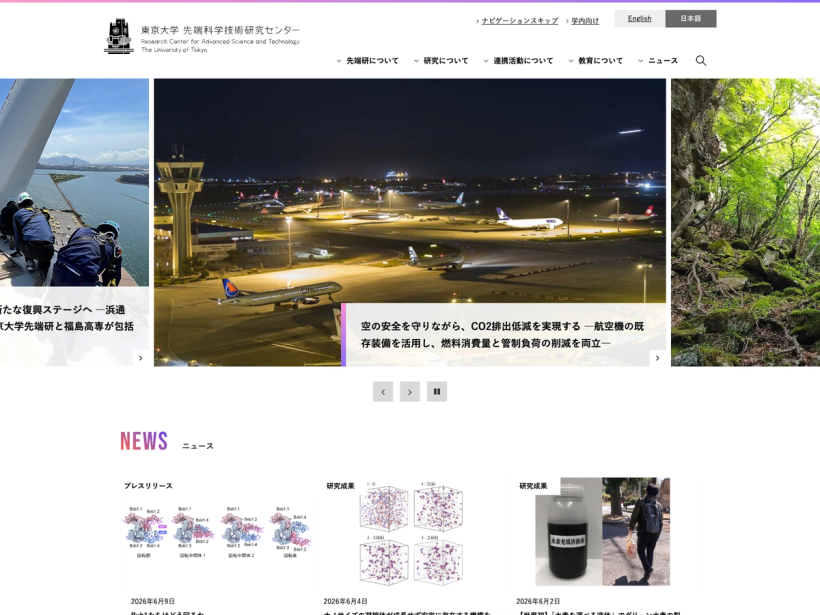820x615 pixels.
Task: Follow the ナビゲーションスキップ link
Action: 520,21
